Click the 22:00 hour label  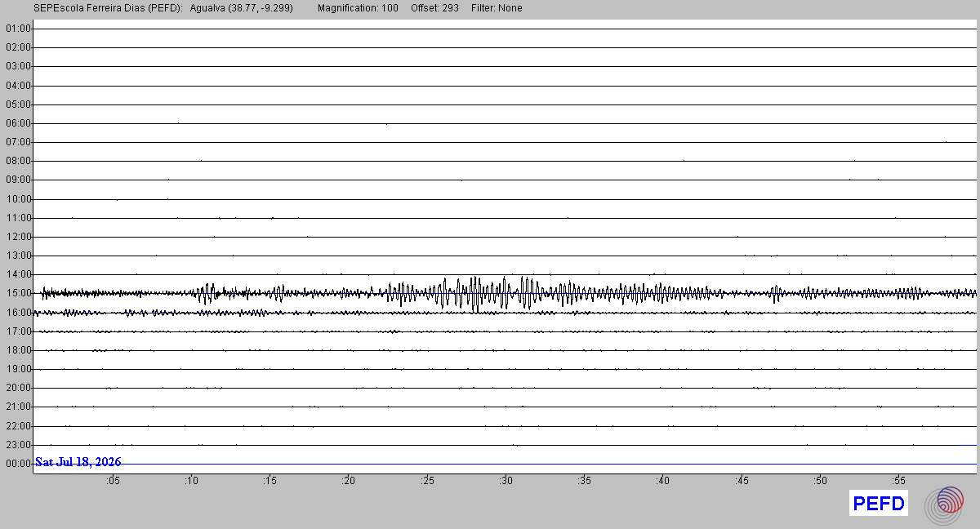(18, 426)
